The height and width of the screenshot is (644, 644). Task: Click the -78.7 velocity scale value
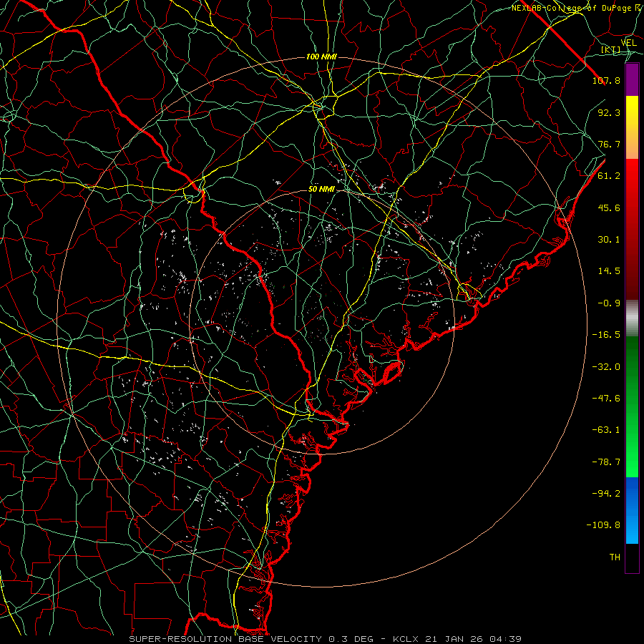pos(606,462)
